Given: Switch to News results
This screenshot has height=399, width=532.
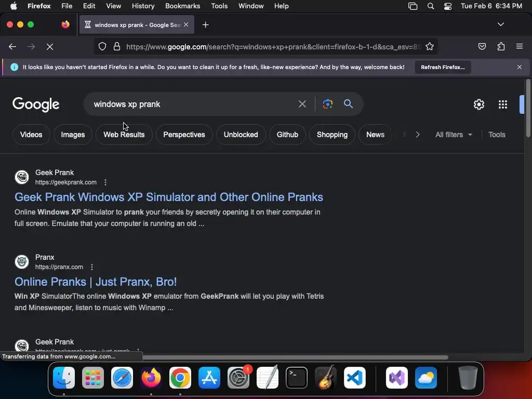Looking at the screenshot, I should (x=375, y=135).
